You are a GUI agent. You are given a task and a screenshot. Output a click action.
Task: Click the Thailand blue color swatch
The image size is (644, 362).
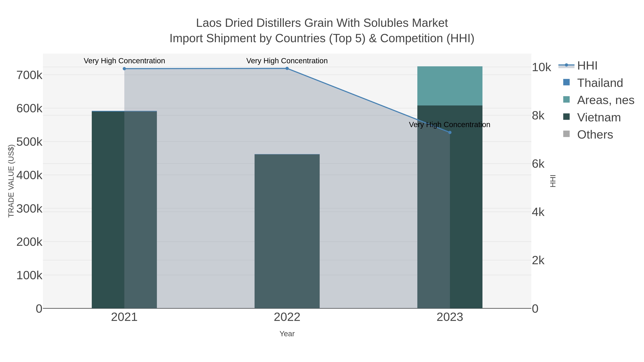click(x=566, y=82)
